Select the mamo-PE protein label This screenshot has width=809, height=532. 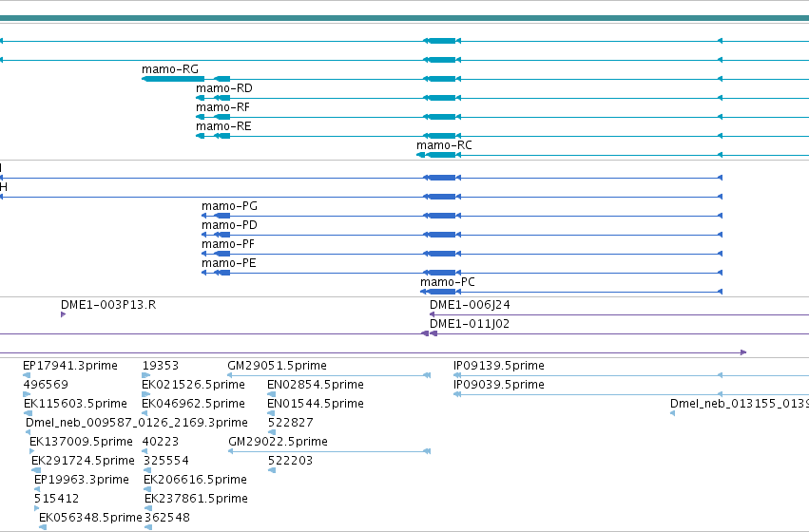click(228, 263)
